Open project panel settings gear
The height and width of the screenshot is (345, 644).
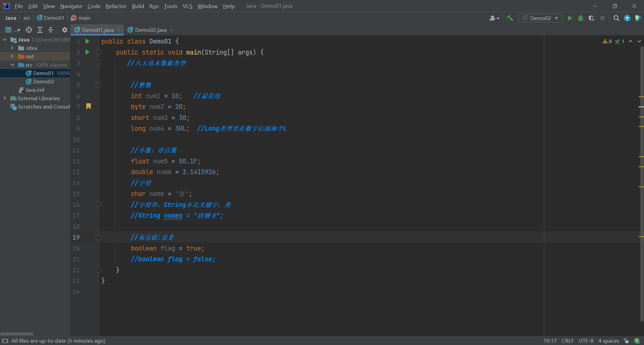coord(65,30)
